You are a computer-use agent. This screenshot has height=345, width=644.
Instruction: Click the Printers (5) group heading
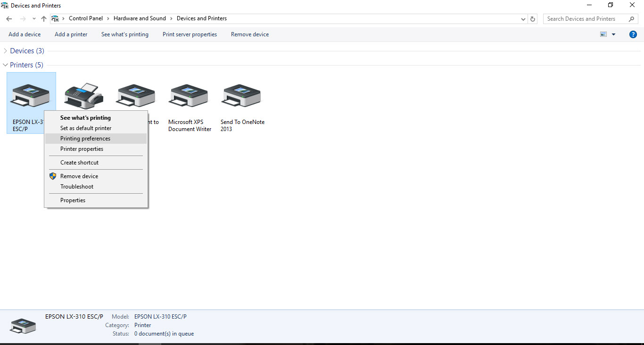point(26,65)
